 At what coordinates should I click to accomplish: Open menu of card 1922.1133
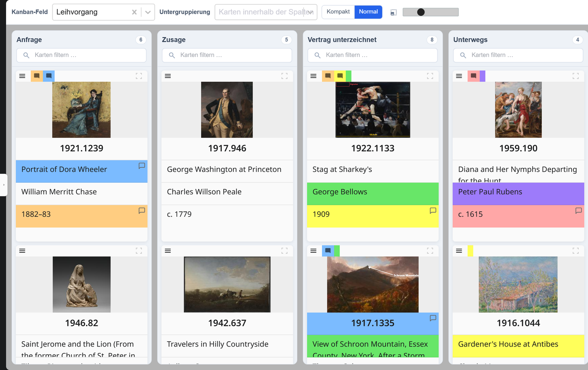(313, 76)
